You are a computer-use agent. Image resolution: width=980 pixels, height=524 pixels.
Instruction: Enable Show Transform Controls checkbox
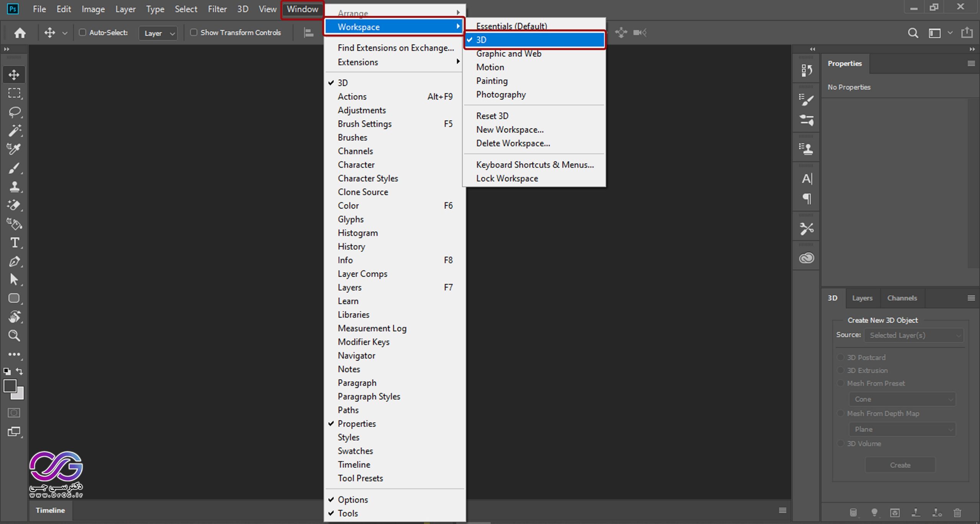pos(194,33)
